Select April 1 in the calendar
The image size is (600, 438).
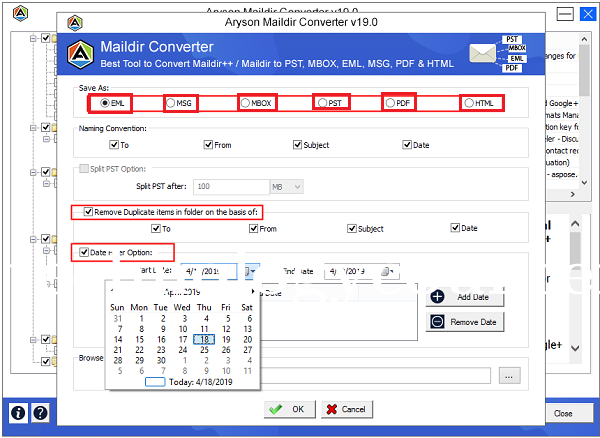pyautogui.click(x=141, y=318)
